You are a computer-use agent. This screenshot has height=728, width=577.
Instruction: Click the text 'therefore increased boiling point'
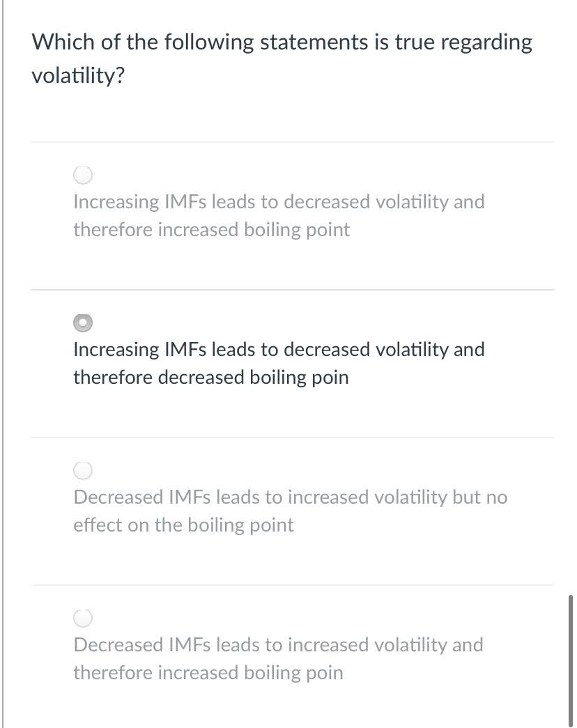(x=211, y=230)
